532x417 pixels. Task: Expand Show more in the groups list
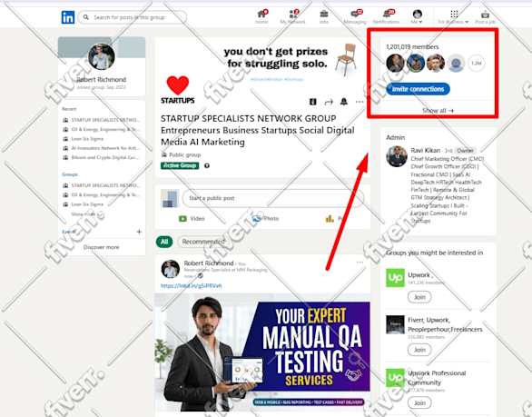pos(87,214)
